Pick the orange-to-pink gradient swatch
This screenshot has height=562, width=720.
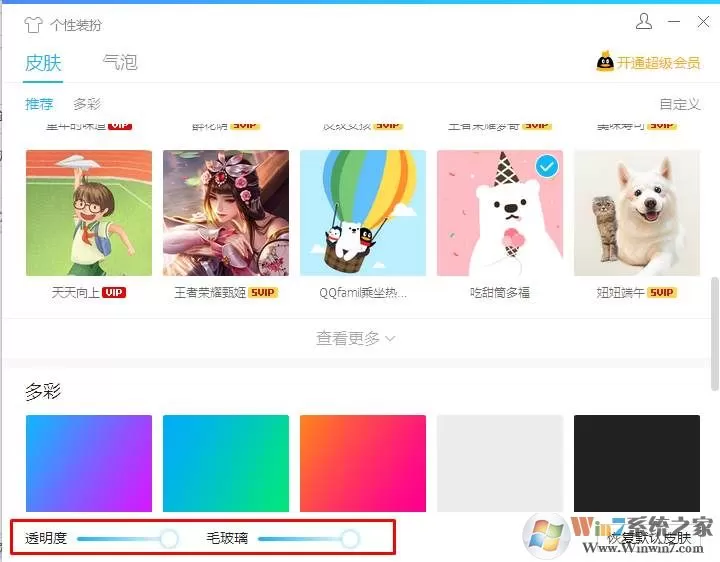[x=363, y=463]
